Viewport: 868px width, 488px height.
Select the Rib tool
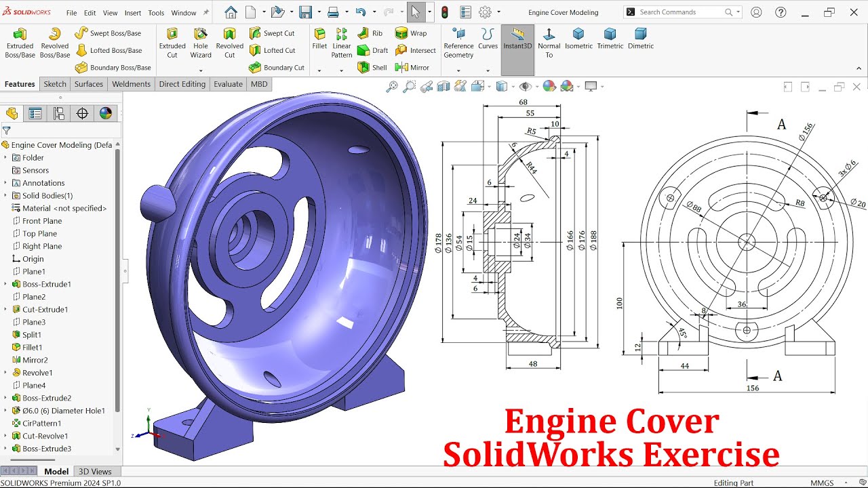pyautogui.click(x=370, y=33)
